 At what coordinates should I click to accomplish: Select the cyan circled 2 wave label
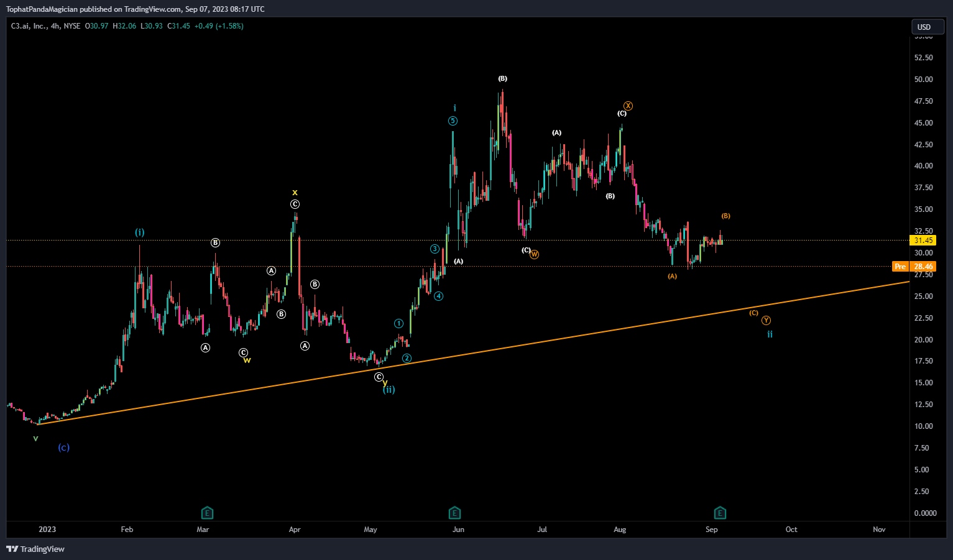coord(407,359)
